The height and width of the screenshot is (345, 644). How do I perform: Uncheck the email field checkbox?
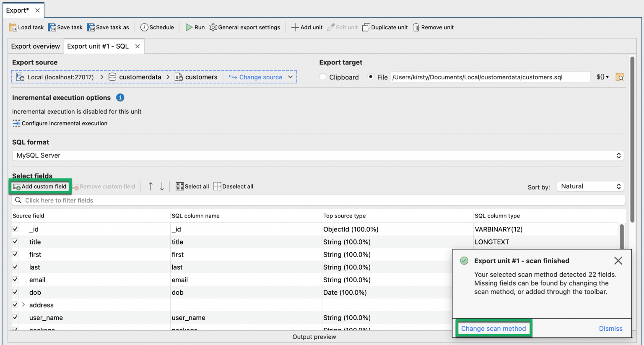coord(16,280)
